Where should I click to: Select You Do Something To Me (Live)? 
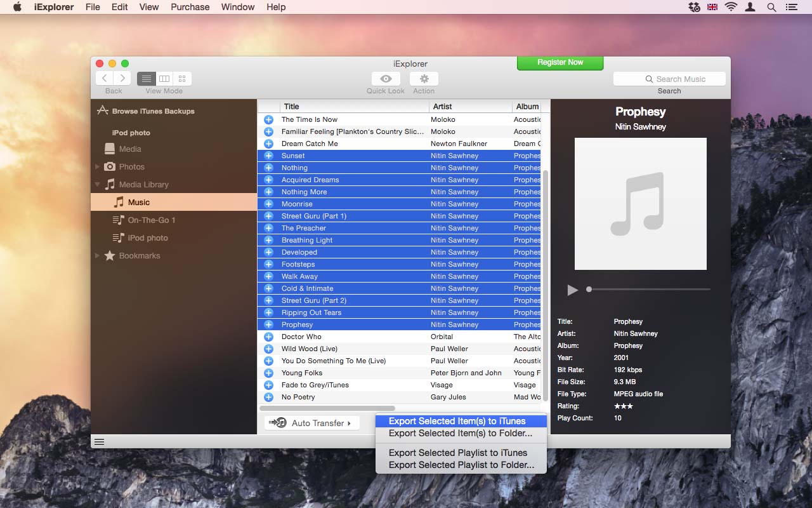click(400, 361)
